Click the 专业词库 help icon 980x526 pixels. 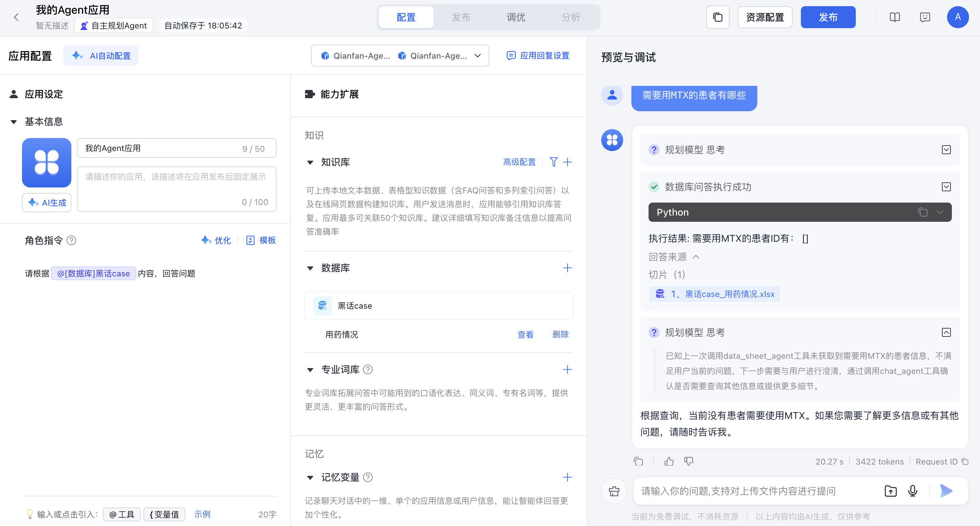click(x=368, y=369)
